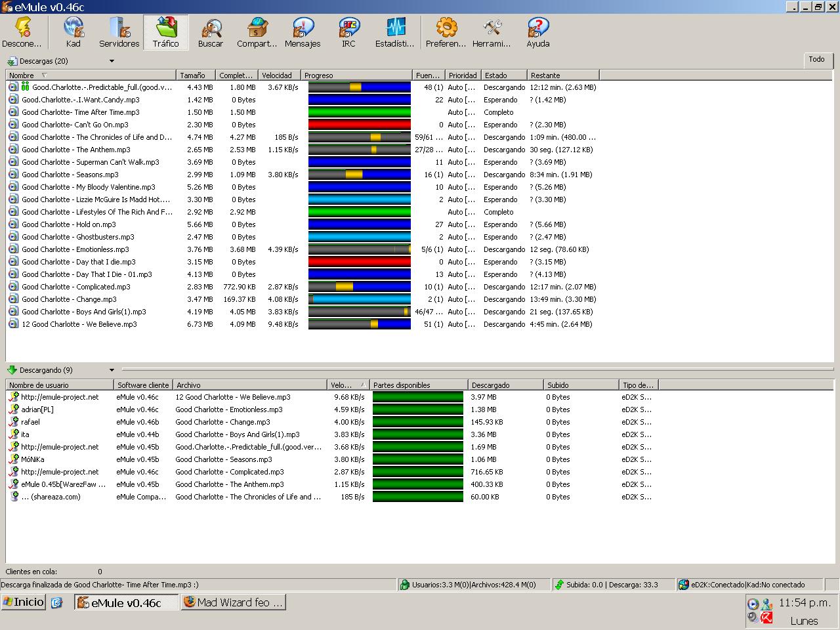Viewport: 840px width, 630px height.
Task: Select Good Charlotte - Ghostbusters.mp3 row
Action: [302, 237]
